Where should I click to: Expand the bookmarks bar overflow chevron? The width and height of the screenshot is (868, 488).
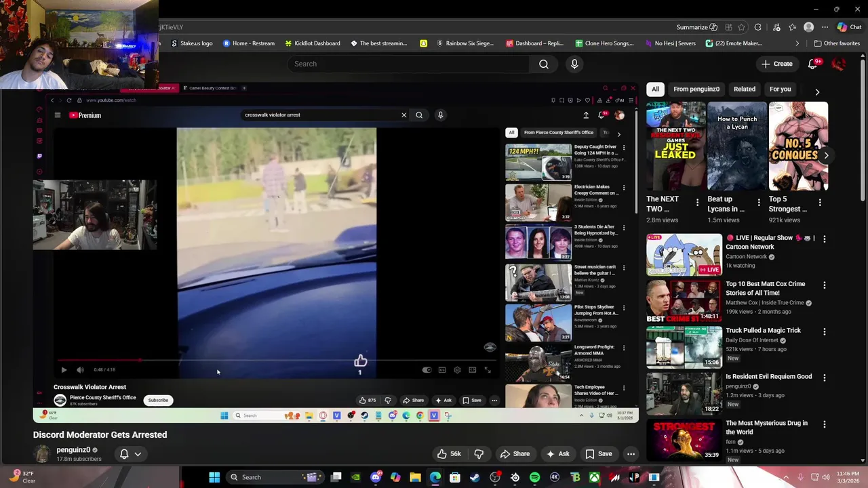(797, 43)
